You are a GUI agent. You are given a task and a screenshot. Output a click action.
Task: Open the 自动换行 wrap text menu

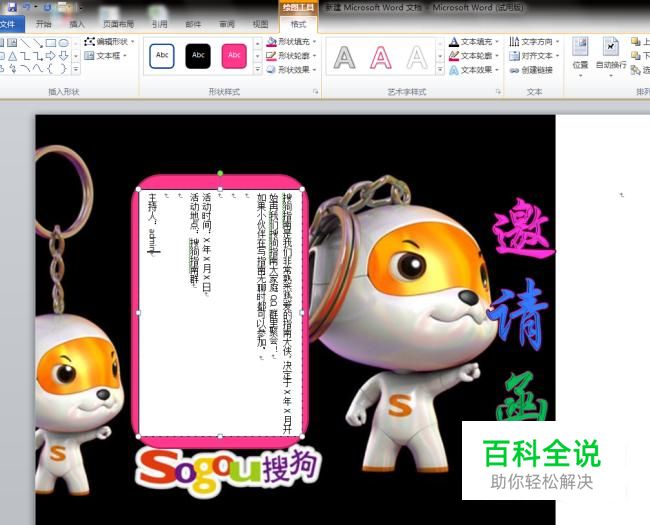tap(611, 57)
